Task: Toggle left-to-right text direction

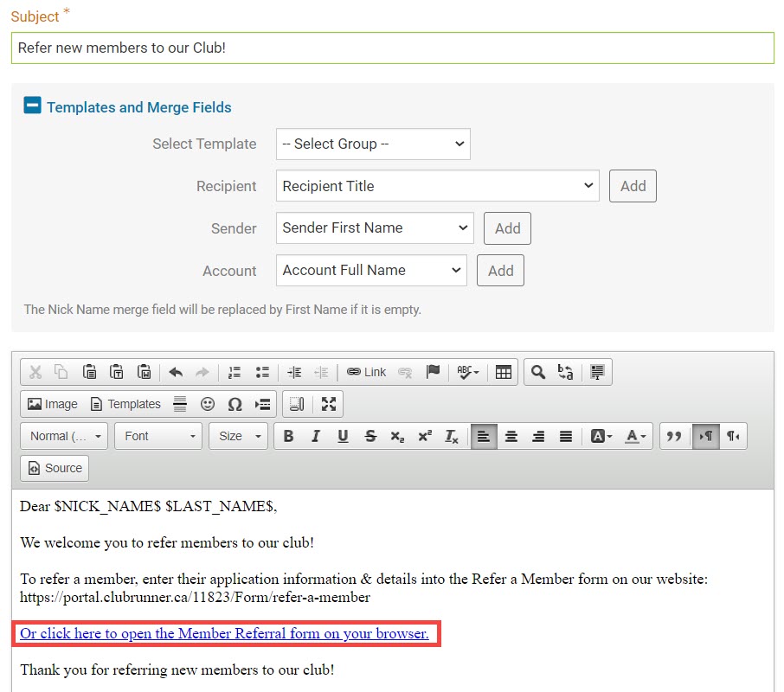Action: [x=706, y=437]
